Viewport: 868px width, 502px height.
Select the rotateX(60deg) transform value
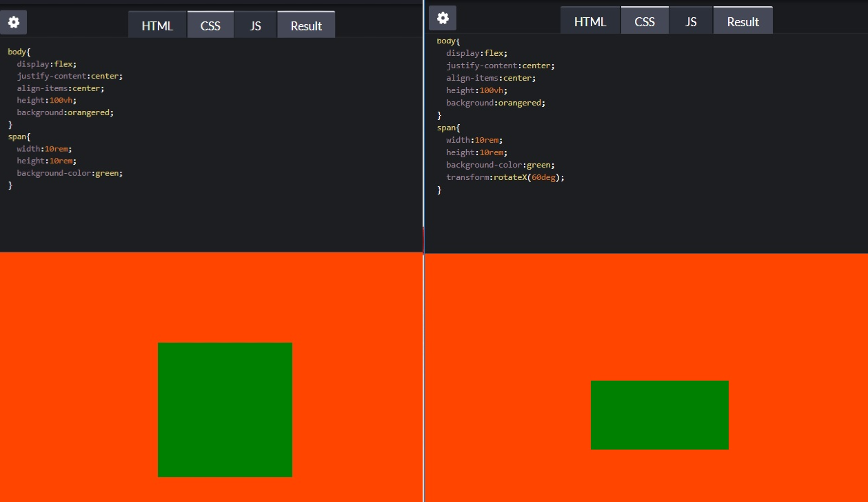click(529, 177)
